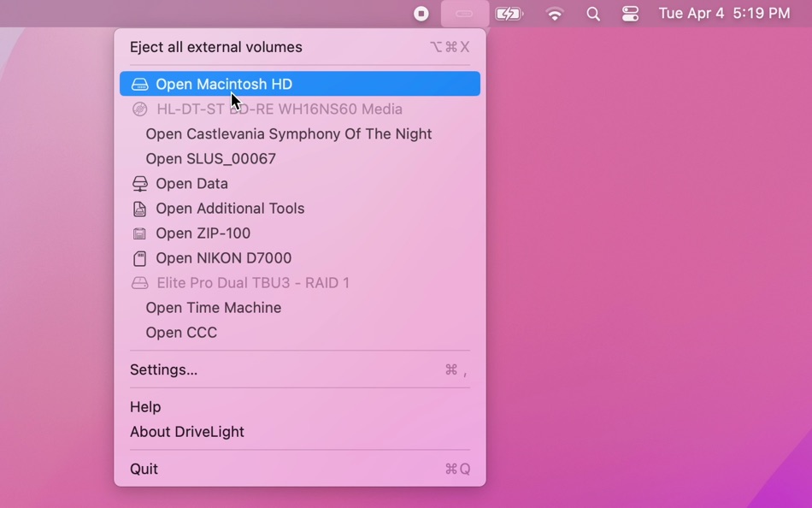The image size is (812, 508).
Task: Click Elite Pro Dual TBU3 - RAID 1
Action: tap(300, 283)
